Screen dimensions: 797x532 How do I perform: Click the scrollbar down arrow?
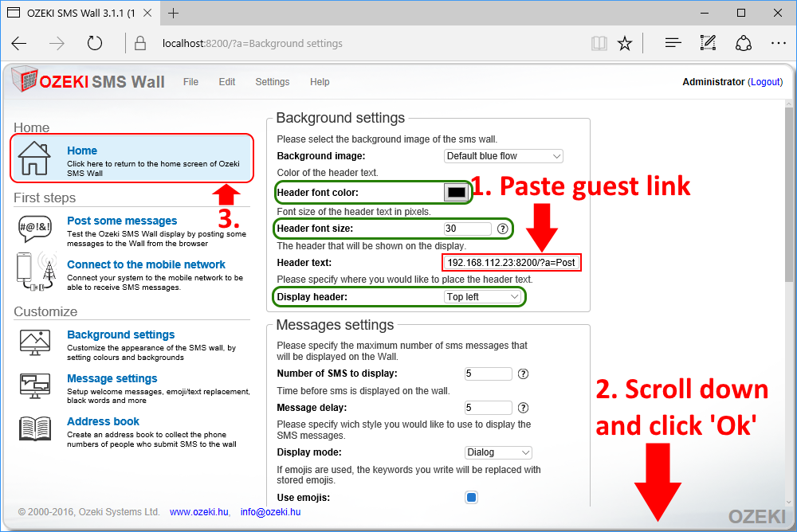pyautogui.click(x=789, y=502)
